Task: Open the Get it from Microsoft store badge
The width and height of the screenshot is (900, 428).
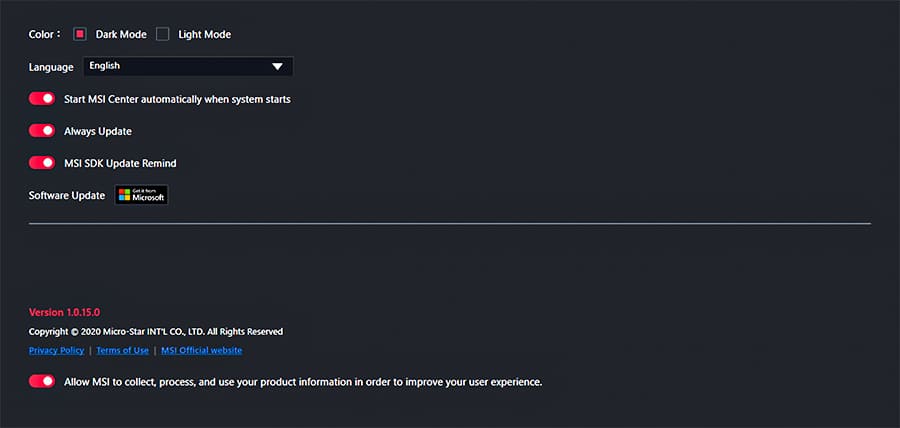Action: [x=141, y=195]
